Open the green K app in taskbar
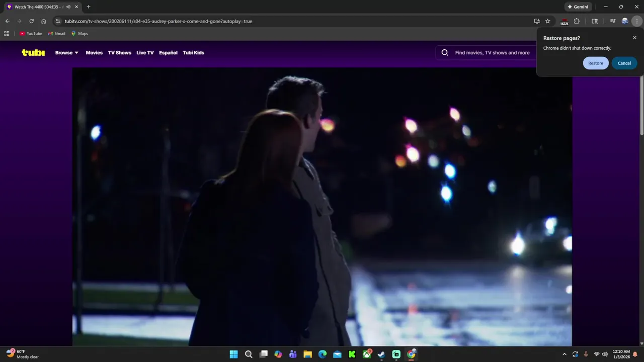 (352, 354)
